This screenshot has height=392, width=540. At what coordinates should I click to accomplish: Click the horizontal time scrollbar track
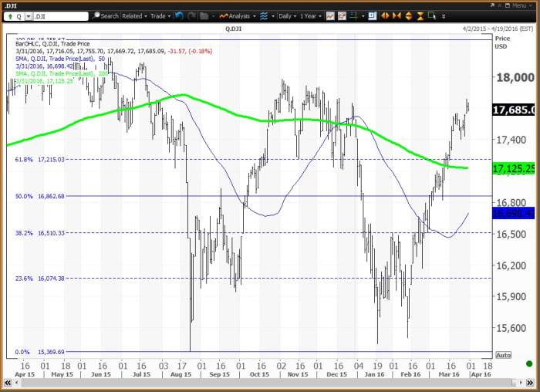pos(267,383)
